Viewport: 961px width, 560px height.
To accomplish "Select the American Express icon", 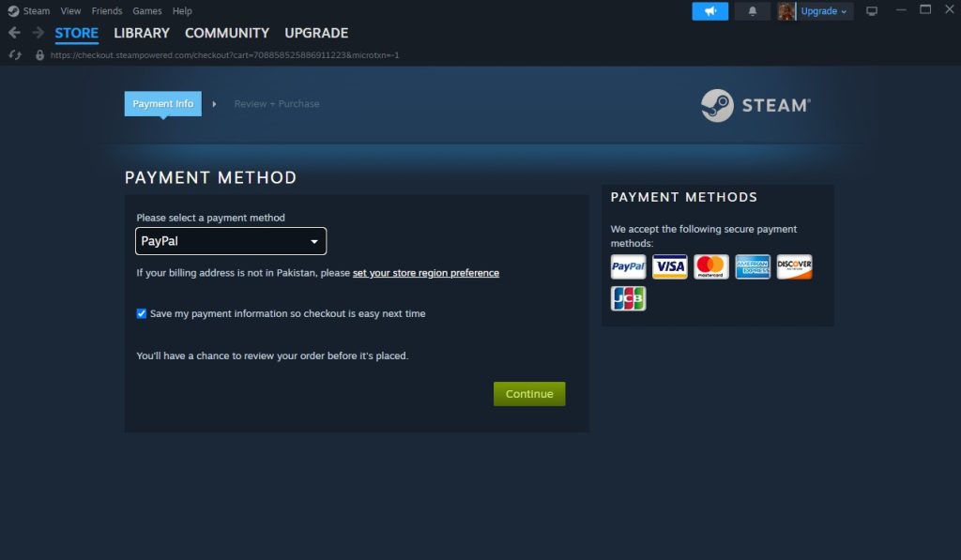I will pos(753,266).
